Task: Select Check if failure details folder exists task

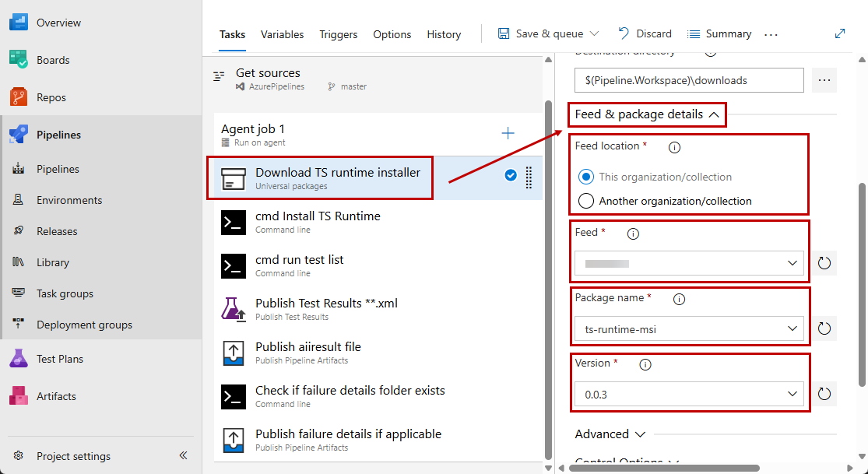Action: pos(378,396)
